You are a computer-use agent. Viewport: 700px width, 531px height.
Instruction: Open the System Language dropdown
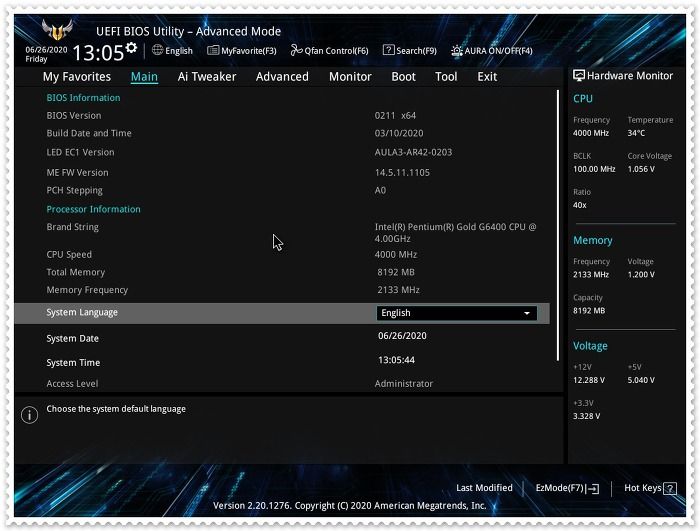click(457, 313)
